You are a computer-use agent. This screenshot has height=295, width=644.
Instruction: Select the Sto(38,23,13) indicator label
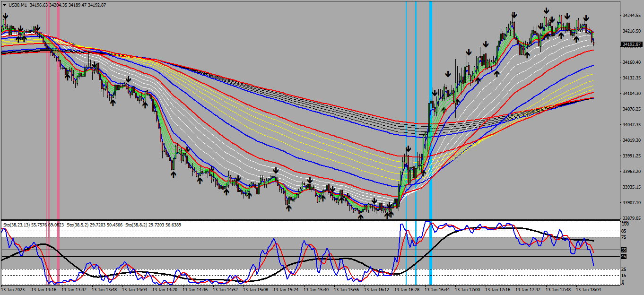pos(33,224)
